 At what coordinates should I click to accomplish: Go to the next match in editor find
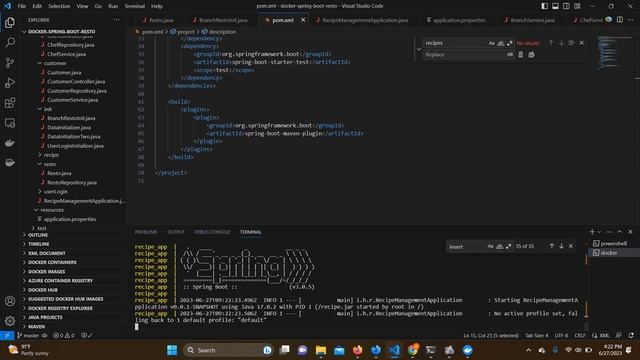pos(561,43)
